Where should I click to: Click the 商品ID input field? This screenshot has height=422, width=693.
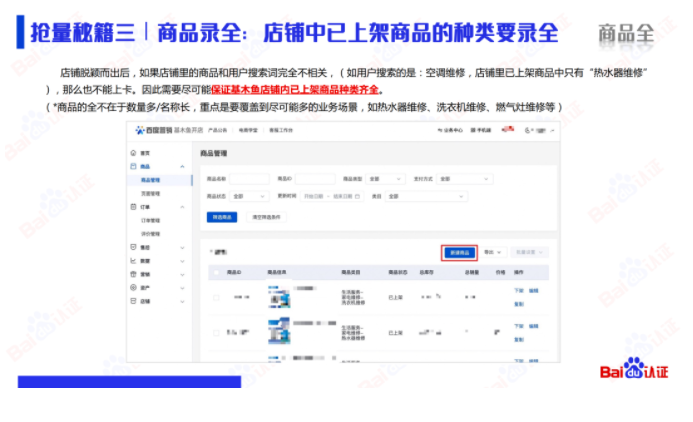[x=315, y=179]
